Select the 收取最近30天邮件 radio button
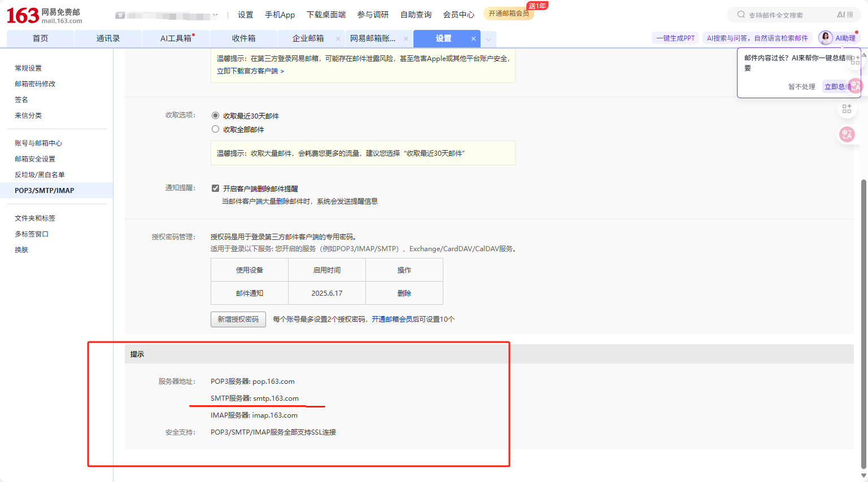 215,116
